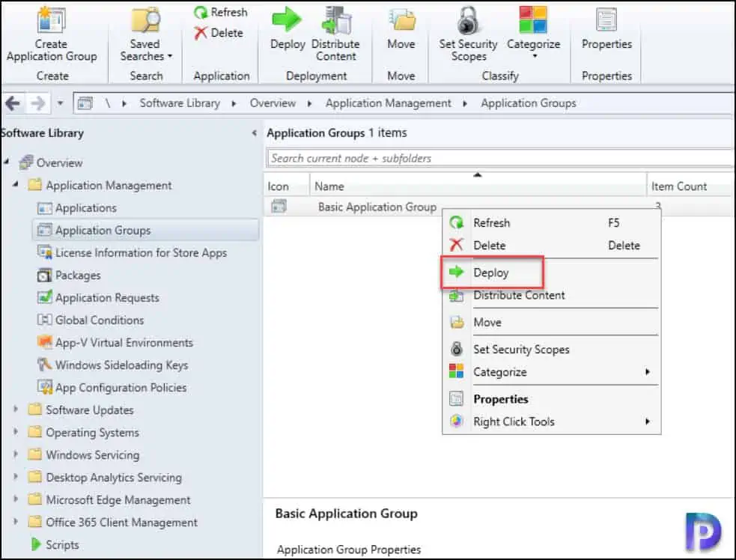Select Packages tree node
The image size is (736, 560).
pos(78,275)
